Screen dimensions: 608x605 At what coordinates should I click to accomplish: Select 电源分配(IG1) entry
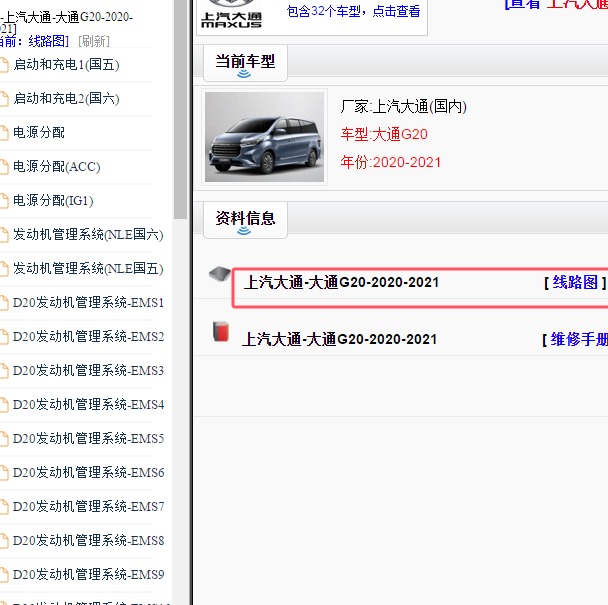click(53, 201)
